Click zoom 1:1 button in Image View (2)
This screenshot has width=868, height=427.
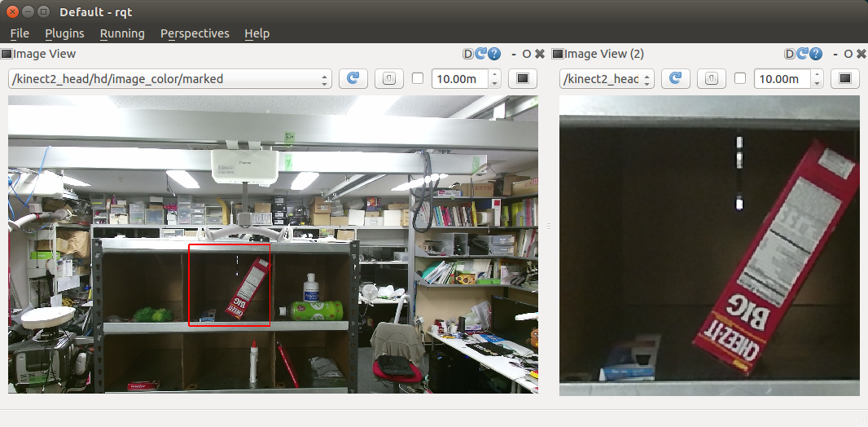712,79
